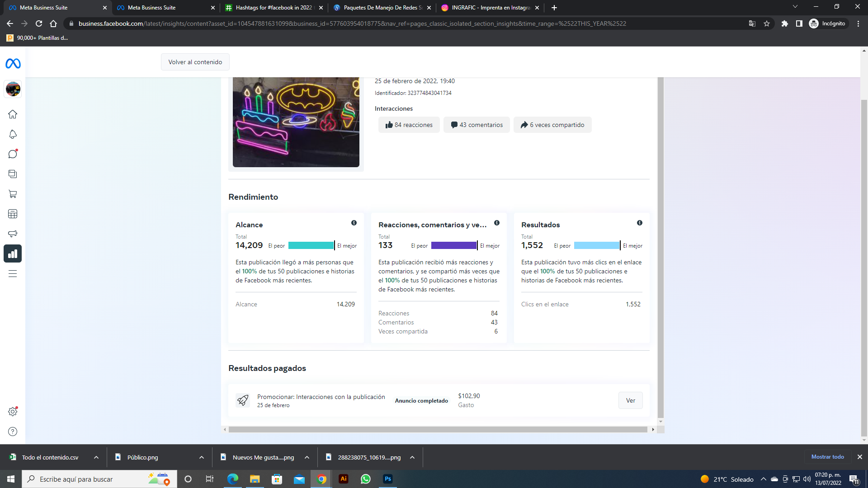Open File Explorer from the taskbar
This screenshot has height=488, width=868.
pos(255,479)
